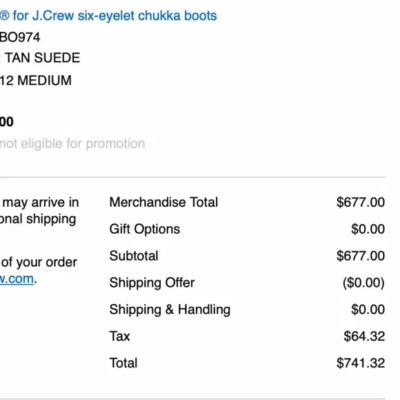Viewport: 400px width, 400px height.
Task: Open the J.Crew six-eyelet chukka boots link
Action: (108, 16)
